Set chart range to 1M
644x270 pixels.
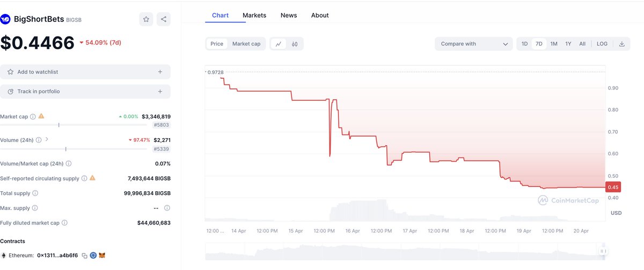[554, 44]
